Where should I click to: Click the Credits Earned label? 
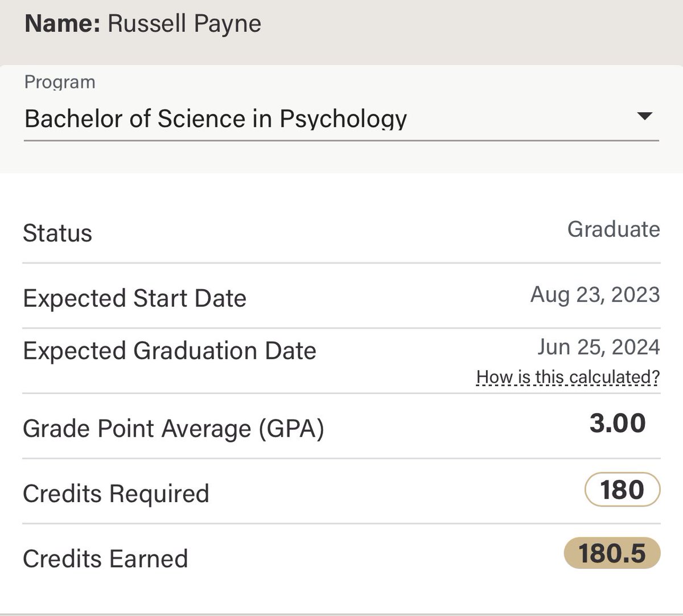105,558
